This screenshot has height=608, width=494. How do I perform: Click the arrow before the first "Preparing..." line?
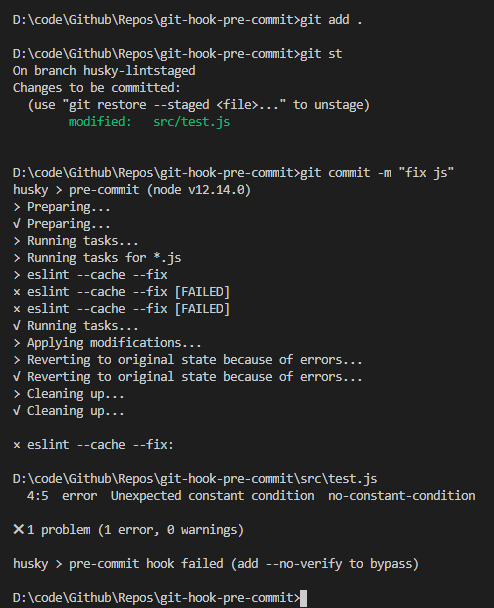coord(17,207)
